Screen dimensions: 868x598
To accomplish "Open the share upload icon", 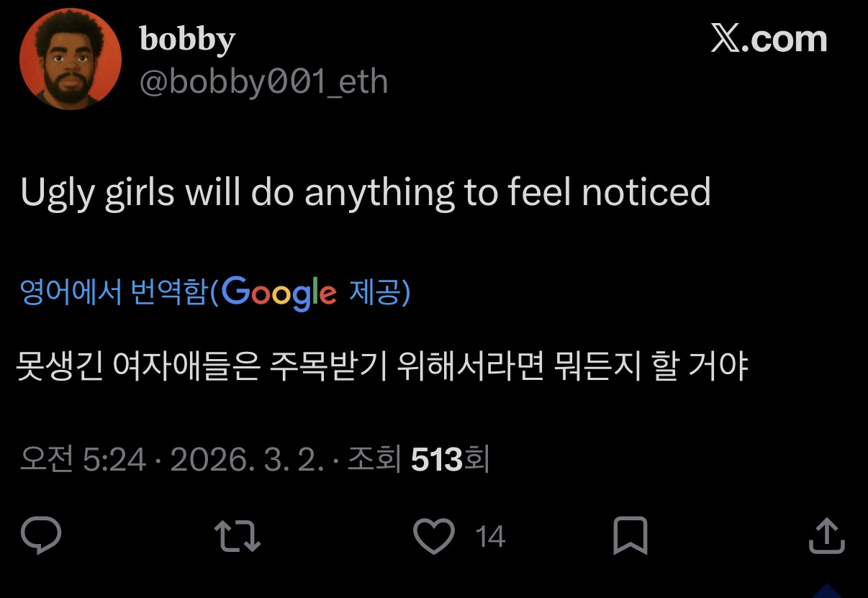I will pos(826,537).
